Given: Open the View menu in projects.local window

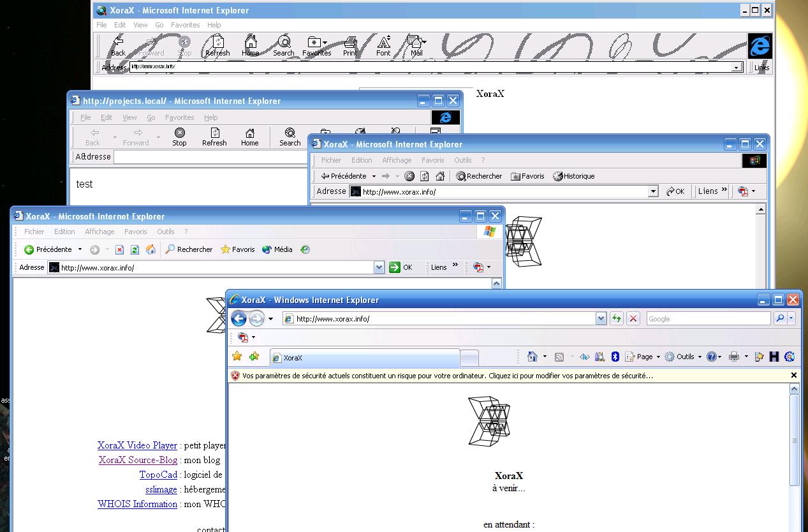Looking at the screenshot, I should (x=129, y=117).
